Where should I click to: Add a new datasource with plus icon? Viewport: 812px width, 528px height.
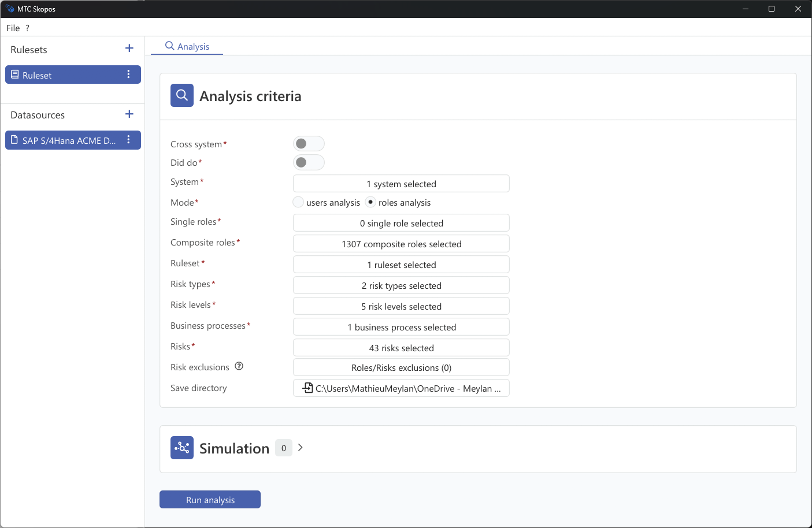(x=129, y=114)
